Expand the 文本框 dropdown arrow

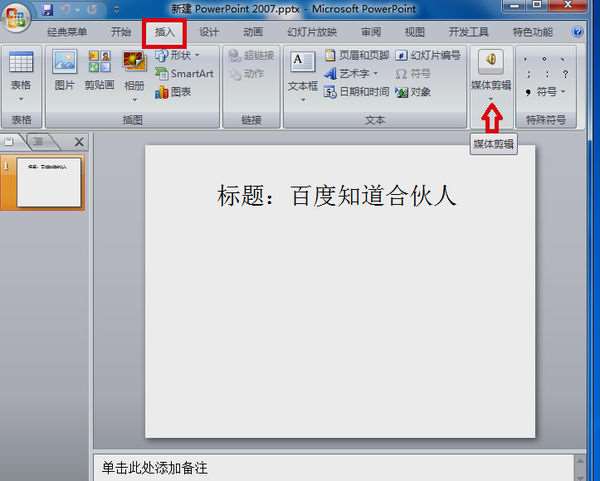point(303,100)
